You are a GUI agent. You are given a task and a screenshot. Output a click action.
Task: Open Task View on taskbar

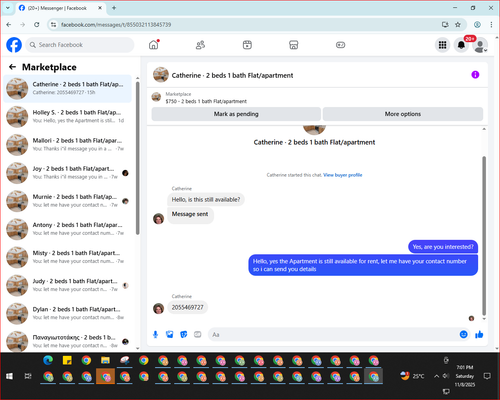point(28,376)
